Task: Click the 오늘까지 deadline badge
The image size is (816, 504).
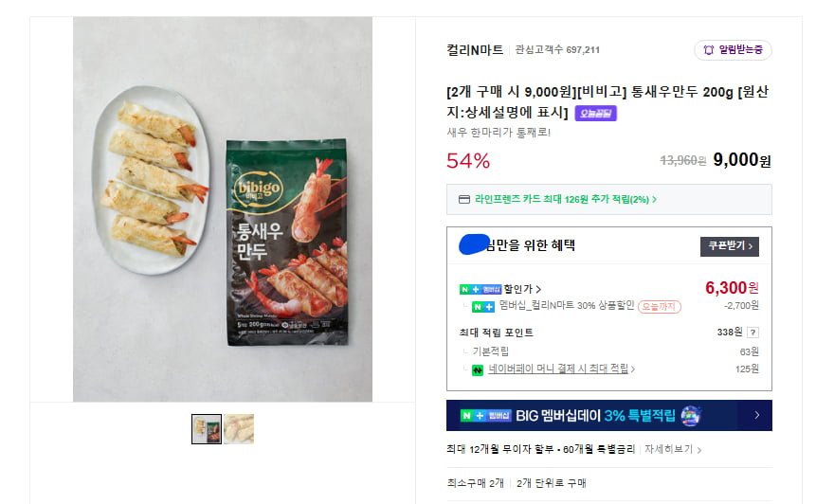Action: [x=658, y=306]
